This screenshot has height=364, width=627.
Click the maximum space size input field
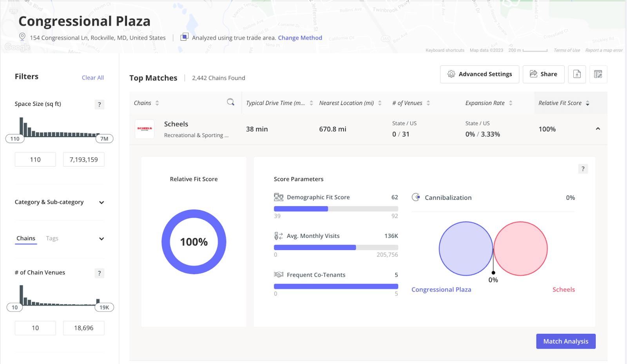click(83, 159)
